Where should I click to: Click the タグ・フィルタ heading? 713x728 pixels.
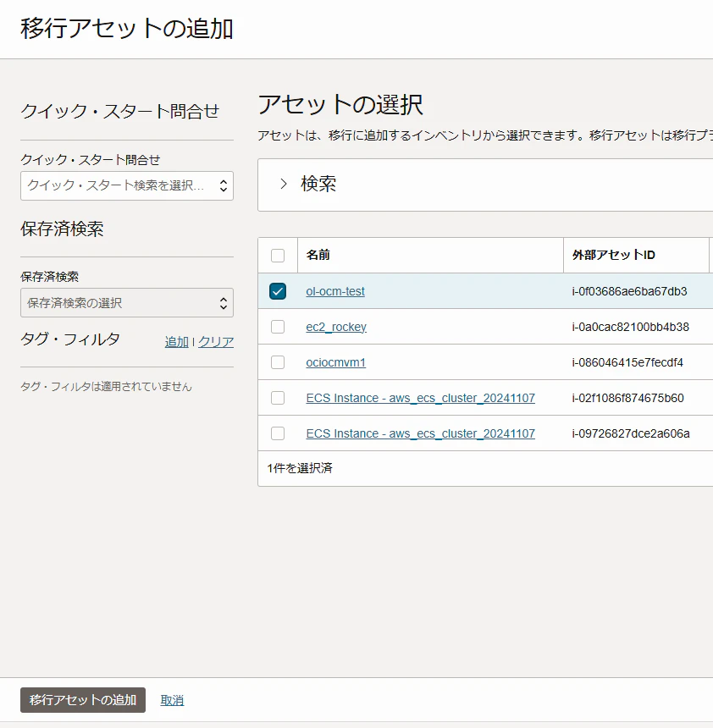click(x=70, y=339)
